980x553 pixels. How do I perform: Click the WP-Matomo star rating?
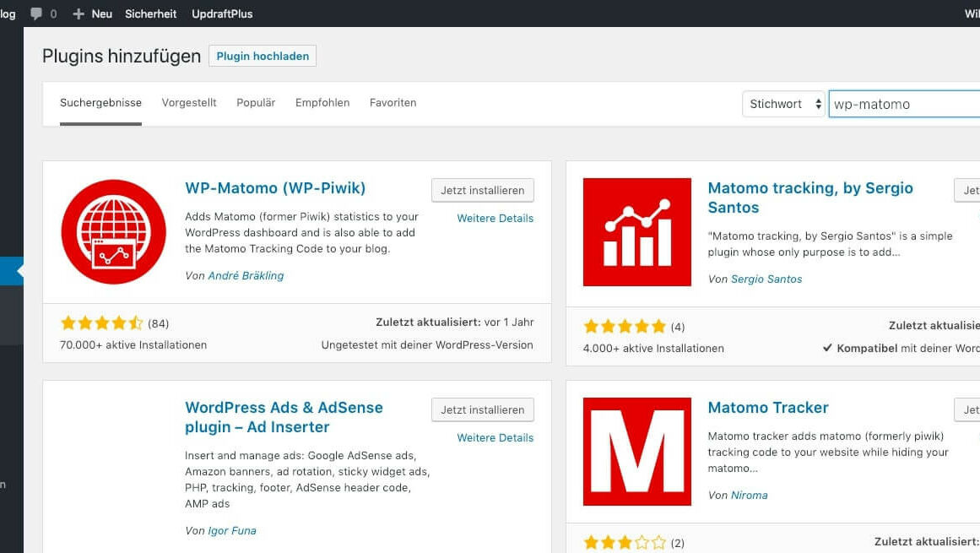coord(102,323)
